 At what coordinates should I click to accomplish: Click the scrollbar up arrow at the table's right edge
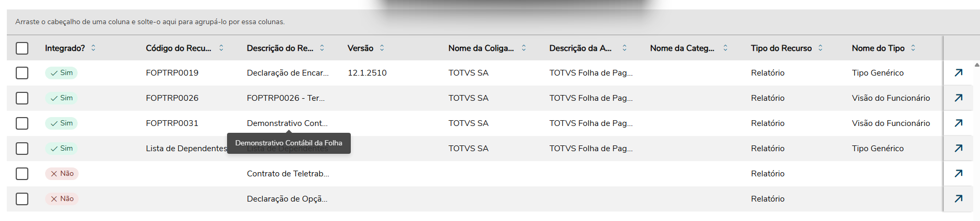[x=976, y=65]
